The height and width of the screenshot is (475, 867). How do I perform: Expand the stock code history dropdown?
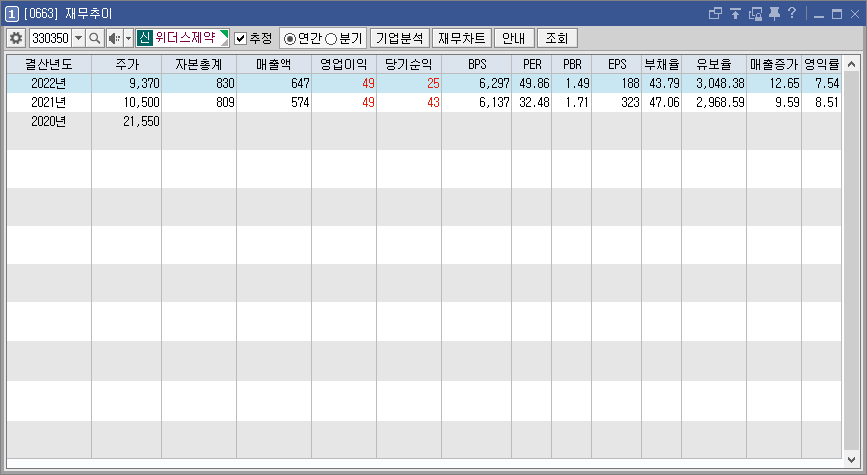(79, 38)
